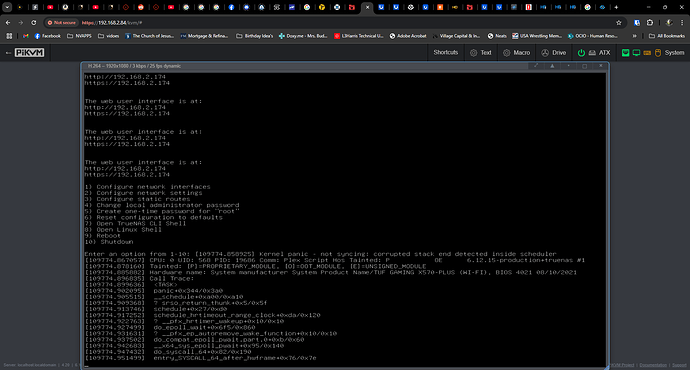This screenshot has height=370, width=690.
Task: Expand hidden bookmarks with double chevron
Action: (x=635, y=36)
